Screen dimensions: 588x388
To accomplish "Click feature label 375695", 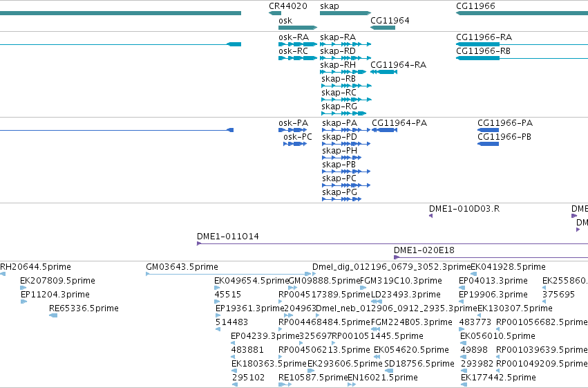I will coord(558,295).
